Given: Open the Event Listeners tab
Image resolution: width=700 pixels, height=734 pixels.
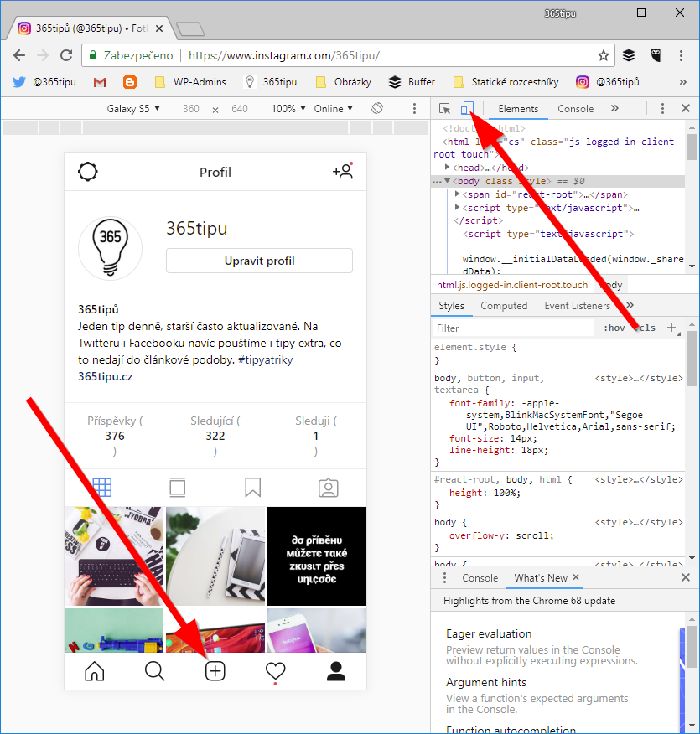Looking at the screenshot, I should [578, 306].
